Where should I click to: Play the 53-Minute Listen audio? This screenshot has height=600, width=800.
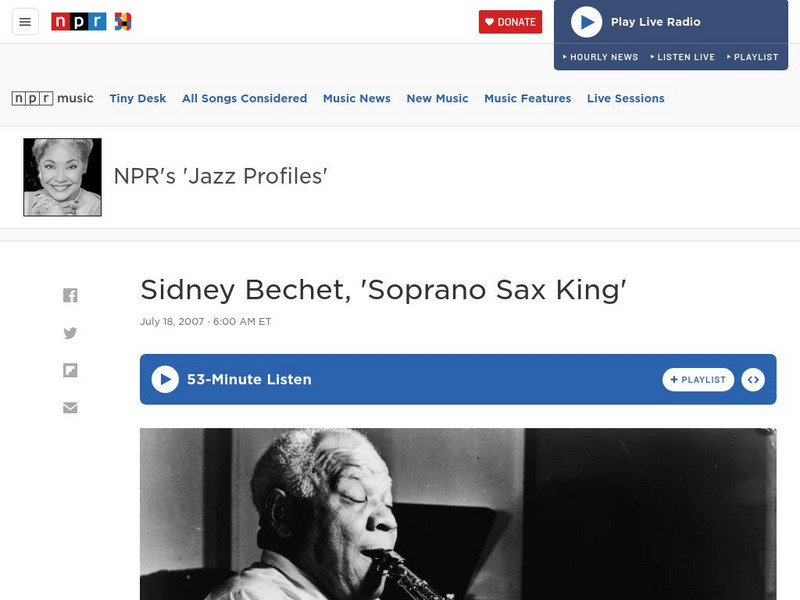point(165,380)
